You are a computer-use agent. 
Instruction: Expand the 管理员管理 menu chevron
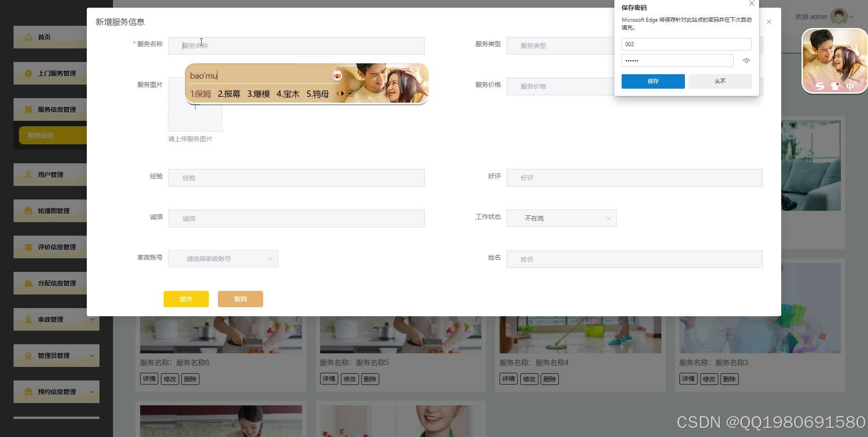(x=92, y=356)
